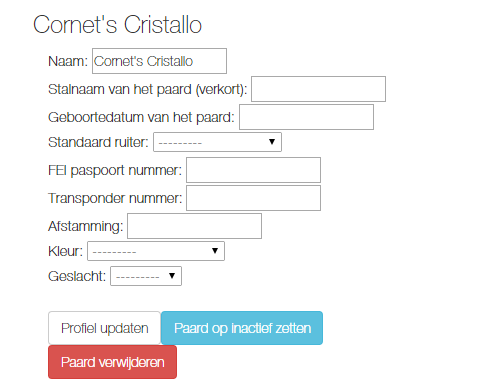Viewport: 500px width, 387px height.
Task: Click the Geslacht dropdown arrow
Action: [x=172, y=276]
